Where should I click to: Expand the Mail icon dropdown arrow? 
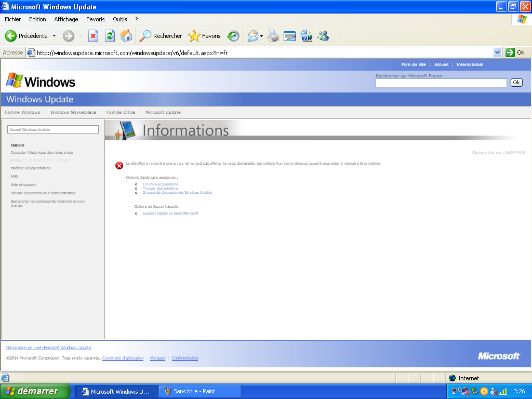[x=261, y=36]
